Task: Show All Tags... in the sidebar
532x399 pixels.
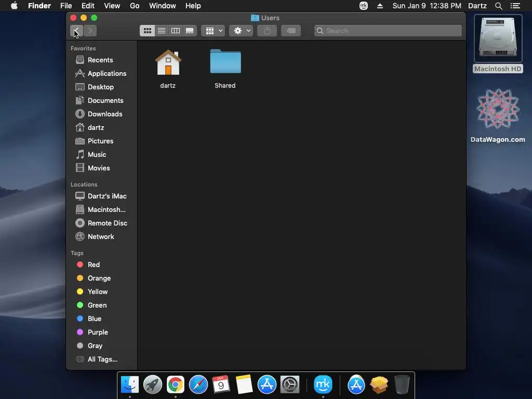Action: (102, 360)
